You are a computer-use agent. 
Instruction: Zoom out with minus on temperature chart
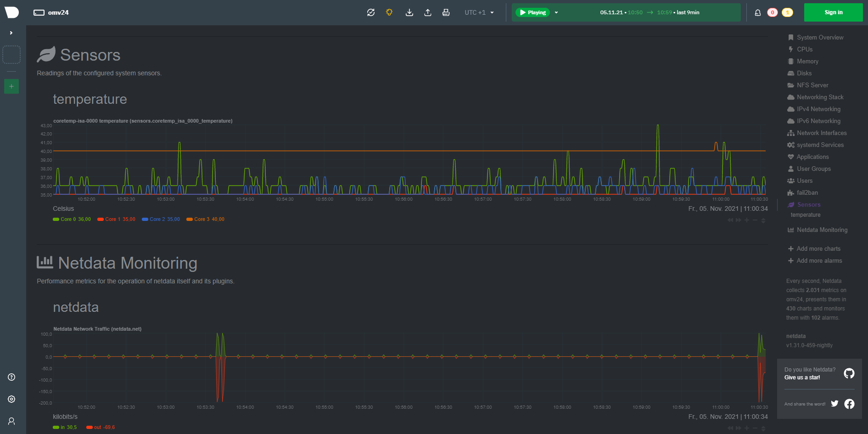pos(755,220)
